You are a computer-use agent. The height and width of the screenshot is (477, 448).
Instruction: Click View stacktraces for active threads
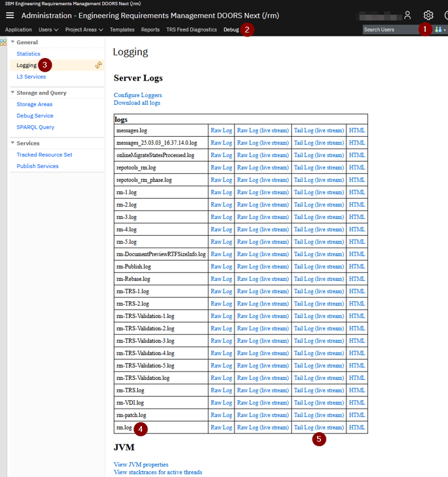[x=158, y=472]
